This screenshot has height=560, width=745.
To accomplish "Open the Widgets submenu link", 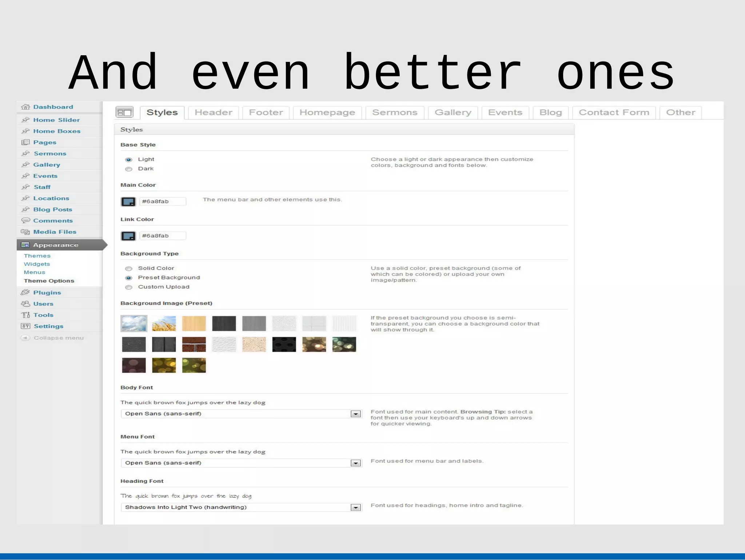I will 37,264.
